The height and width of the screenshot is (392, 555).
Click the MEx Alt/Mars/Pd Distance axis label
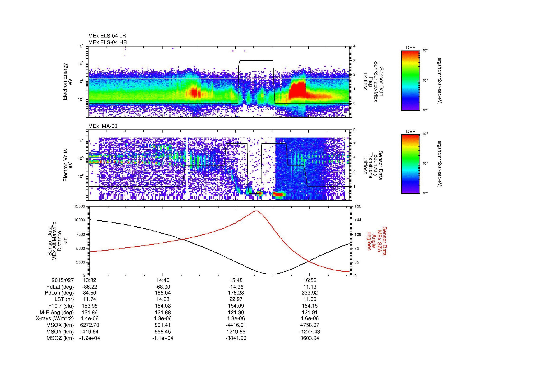[58, 241]
